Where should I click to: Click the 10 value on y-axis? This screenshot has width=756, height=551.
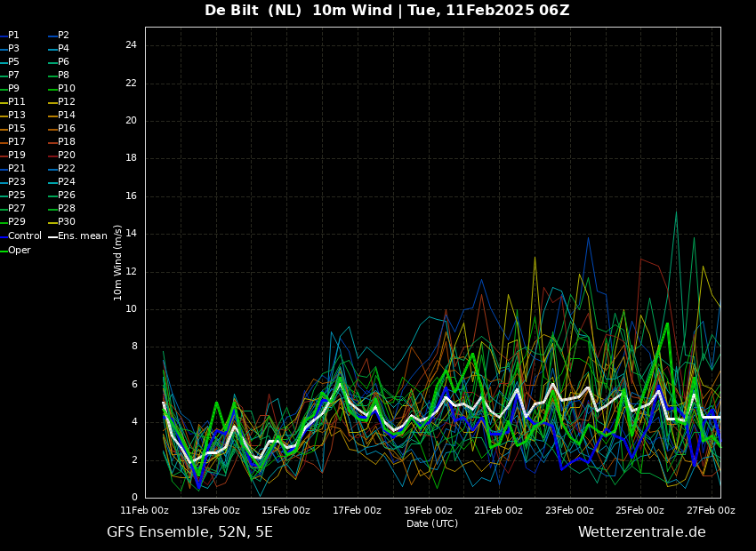coord(131,309)
